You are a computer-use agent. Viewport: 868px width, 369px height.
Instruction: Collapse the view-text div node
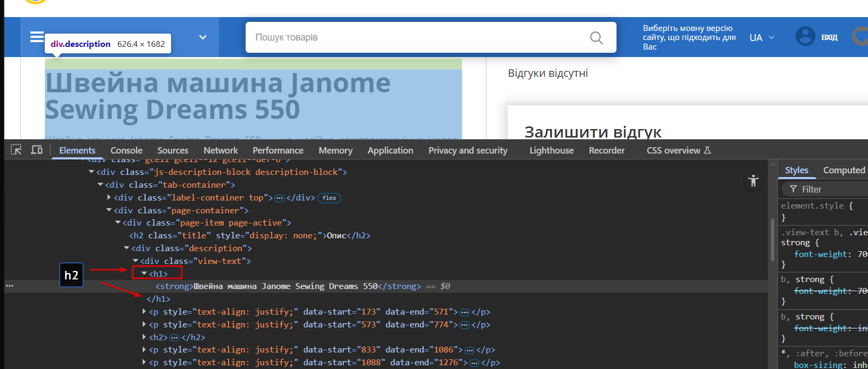(135, 261)
